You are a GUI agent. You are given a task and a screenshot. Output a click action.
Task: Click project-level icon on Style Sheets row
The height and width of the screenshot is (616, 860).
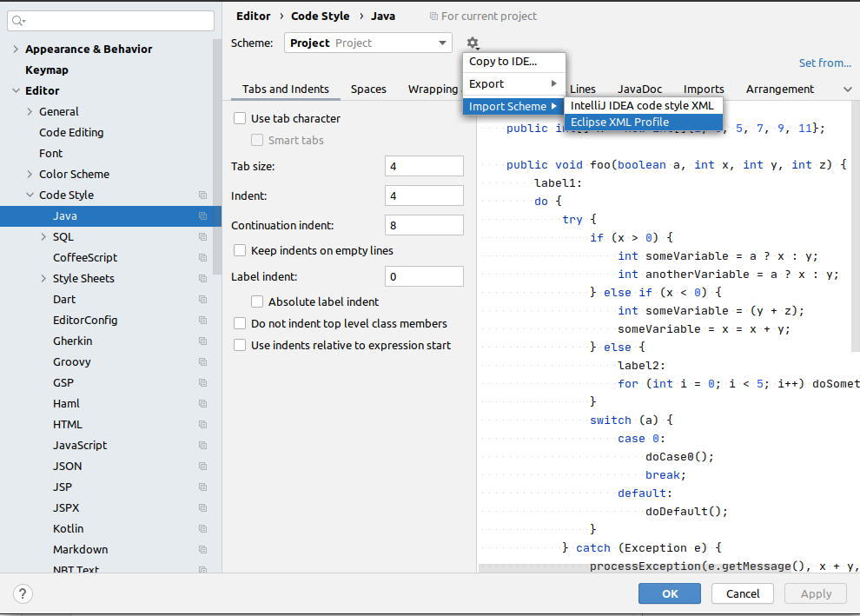[203, 279]
